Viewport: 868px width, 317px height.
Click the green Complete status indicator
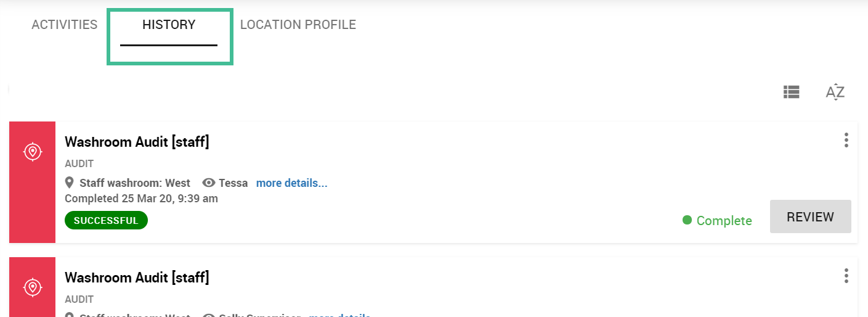[717, 221]
